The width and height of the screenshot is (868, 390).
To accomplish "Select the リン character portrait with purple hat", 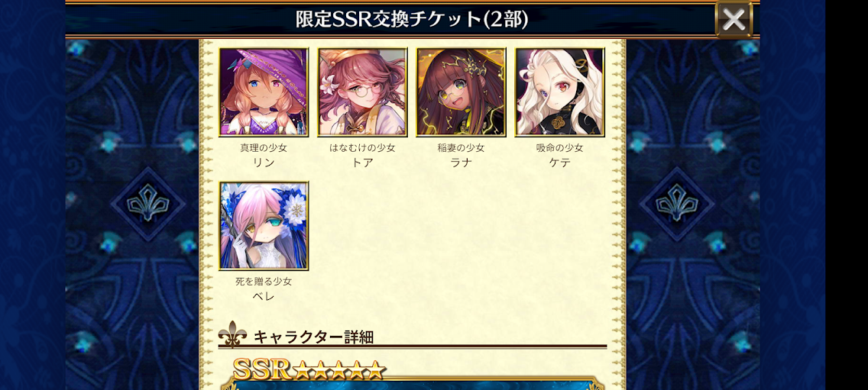I will 264,92.
